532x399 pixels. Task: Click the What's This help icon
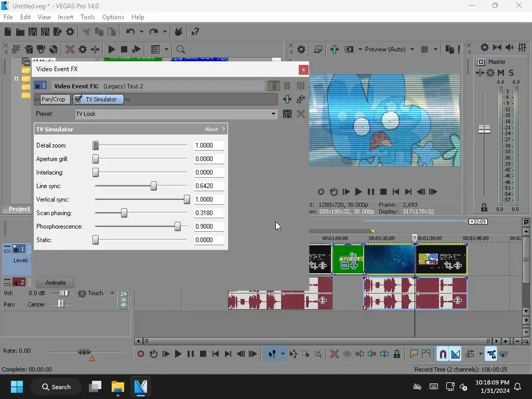tap(195, 32)
